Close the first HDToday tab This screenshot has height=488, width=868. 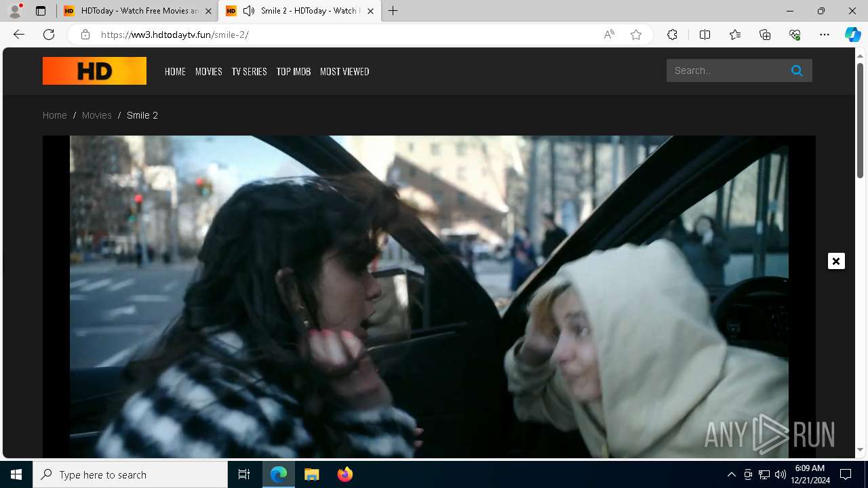(208, 11)
